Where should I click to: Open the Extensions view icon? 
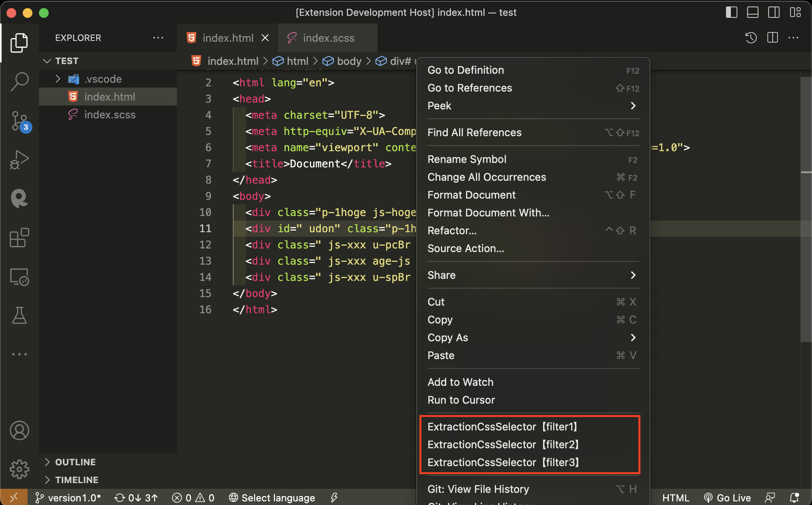pyautogui.click(x=19, y=238)
